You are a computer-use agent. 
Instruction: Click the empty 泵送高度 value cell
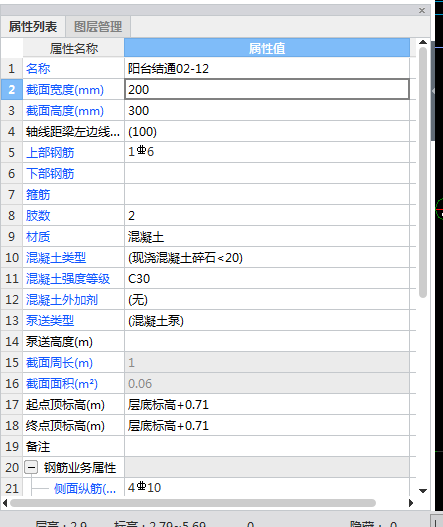coord(267,341)
